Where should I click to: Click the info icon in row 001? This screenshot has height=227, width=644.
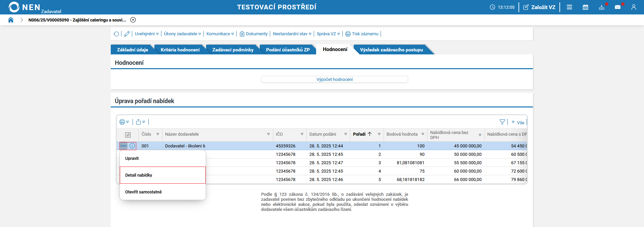(132, 146)
